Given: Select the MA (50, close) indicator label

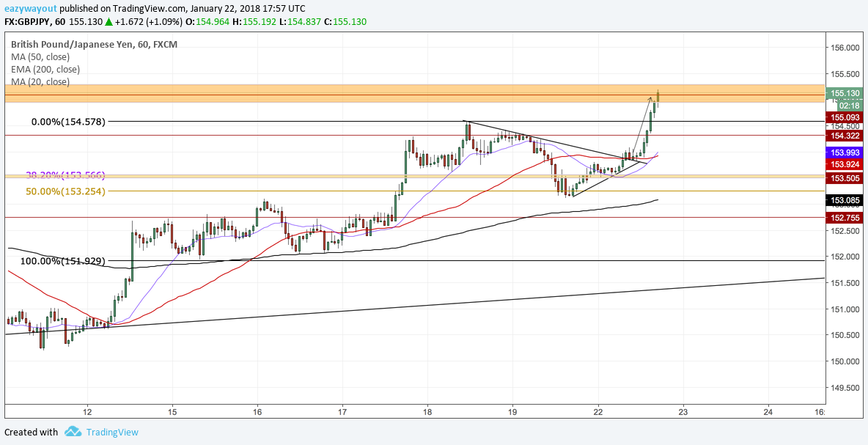Looking at the screenshot, I should pos(40,56).
